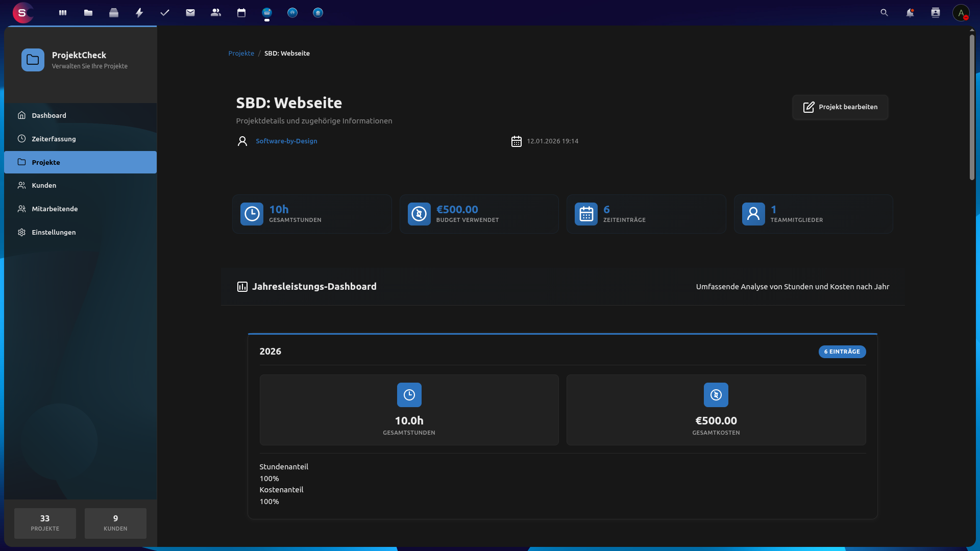
Task: Click the scrollbar up arrow on the right
Action: pyautogui.click(x=971, y=30)
